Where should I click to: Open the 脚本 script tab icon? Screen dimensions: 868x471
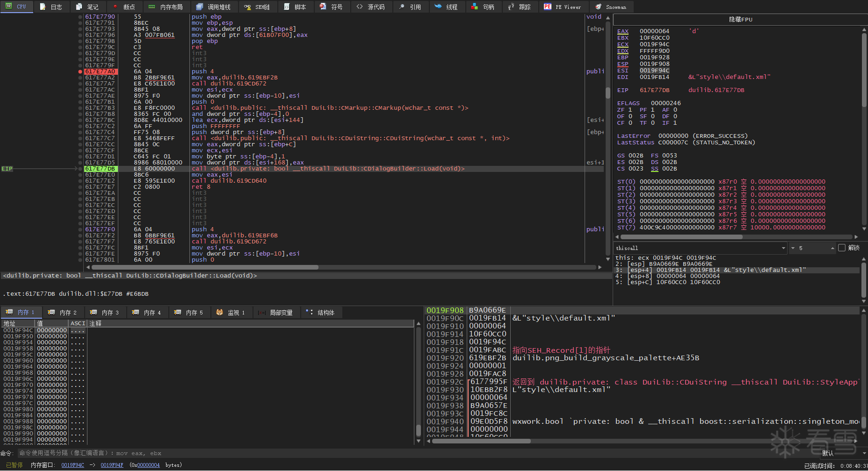[x=287, y=7]
